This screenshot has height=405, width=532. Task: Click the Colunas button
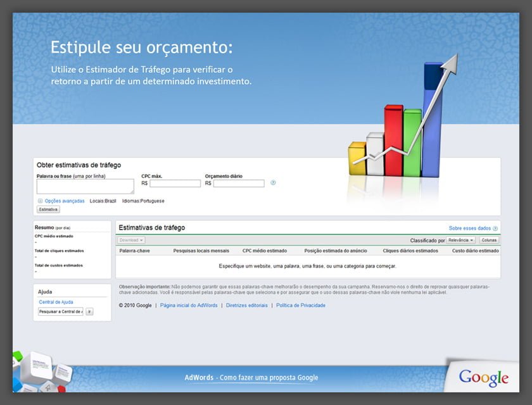(x=489, y=240)
